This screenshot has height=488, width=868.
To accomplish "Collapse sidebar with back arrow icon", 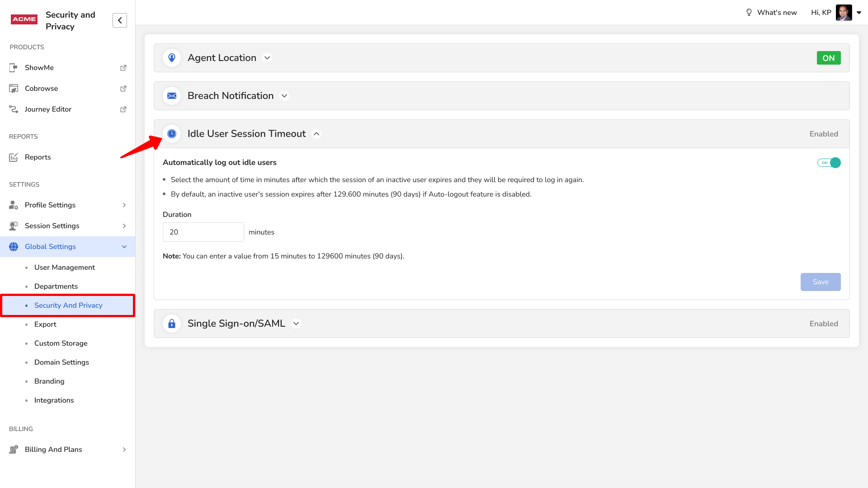I will pyautogui.click(x=120, y=20).
